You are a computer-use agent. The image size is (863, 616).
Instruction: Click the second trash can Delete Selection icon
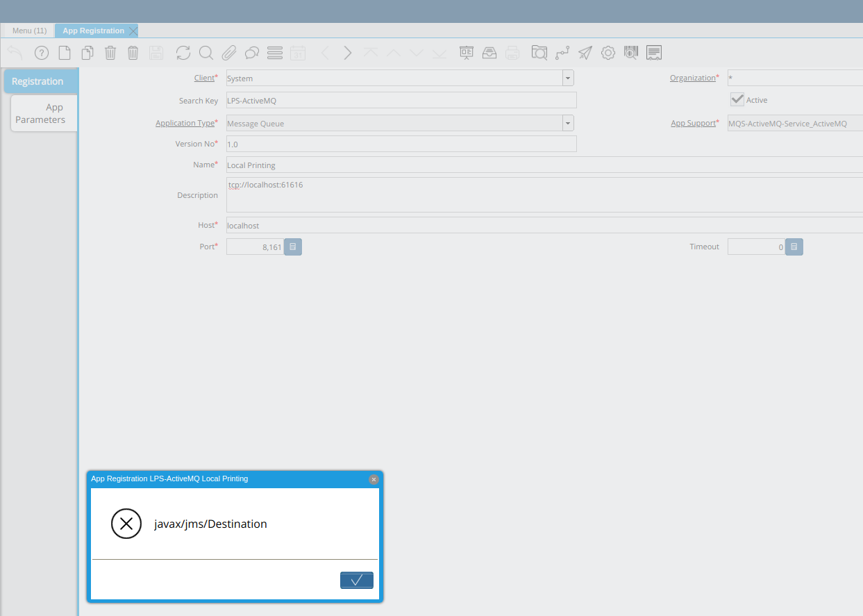point(133,53)
